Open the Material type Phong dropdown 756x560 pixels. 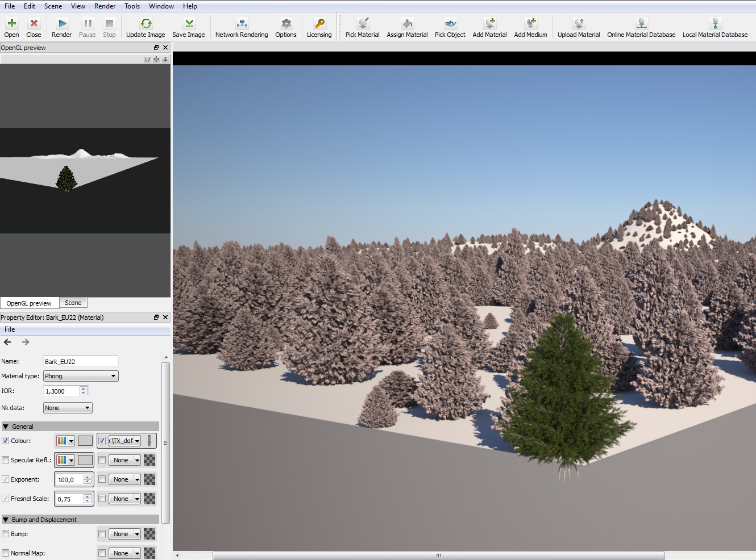[x=81, y=376]
